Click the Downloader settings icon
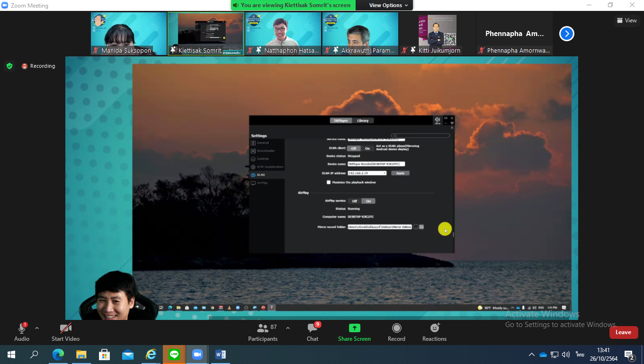The width and height of the screenshot is (644, 364). coord(253,151)
